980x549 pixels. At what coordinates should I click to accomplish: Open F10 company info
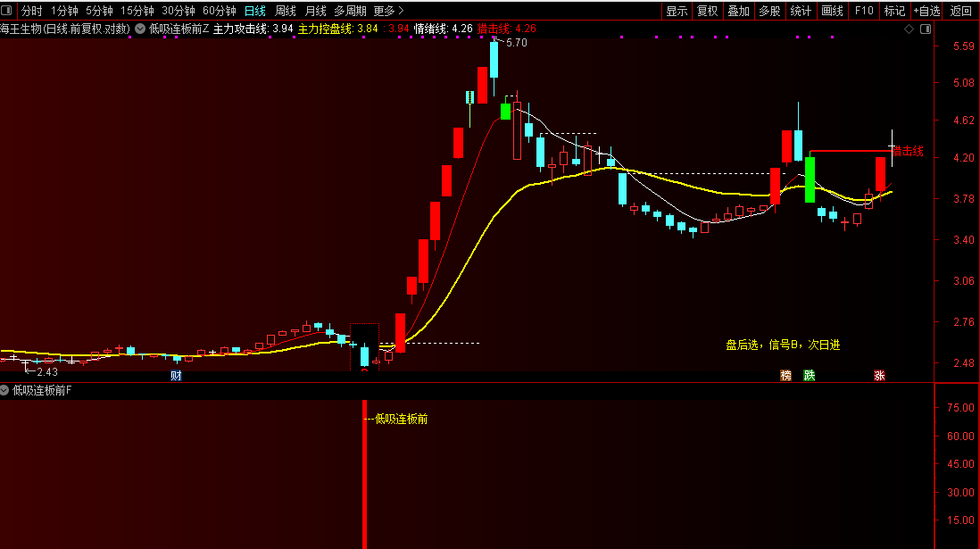(x=864, y=11)
